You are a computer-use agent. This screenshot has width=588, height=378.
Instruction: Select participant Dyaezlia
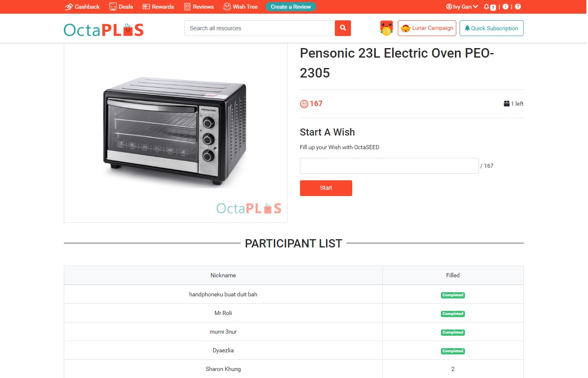tap(223, 350)
